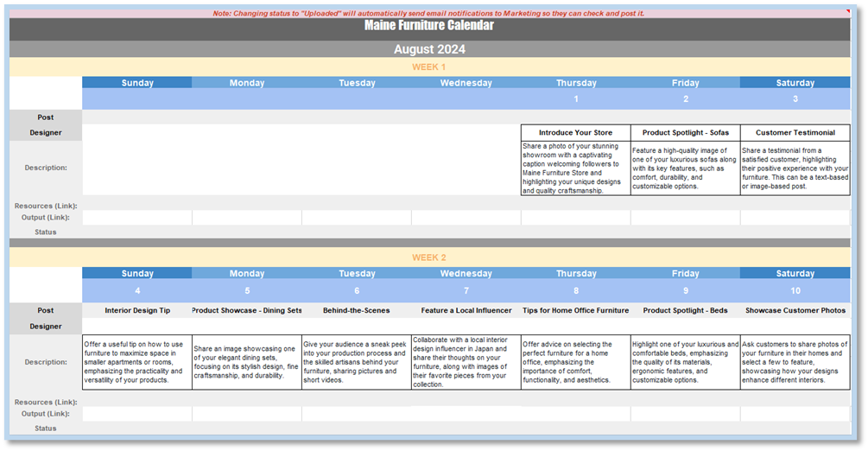Click Week 1 Output link cell under Friday

pos(685,218)
